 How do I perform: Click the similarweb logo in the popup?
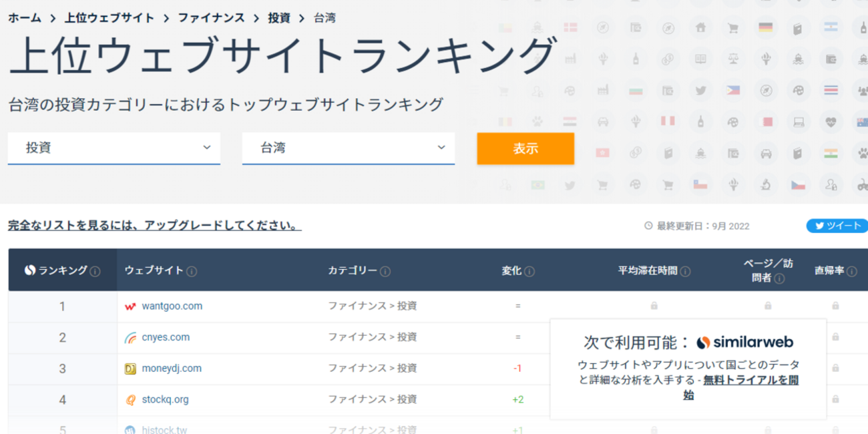(x=744, y=343)
